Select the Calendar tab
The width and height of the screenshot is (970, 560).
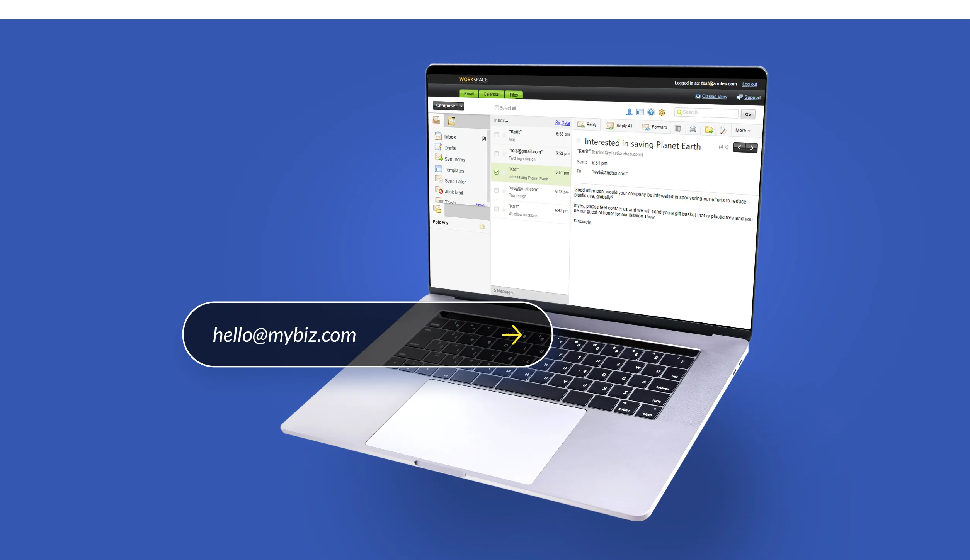492,94
